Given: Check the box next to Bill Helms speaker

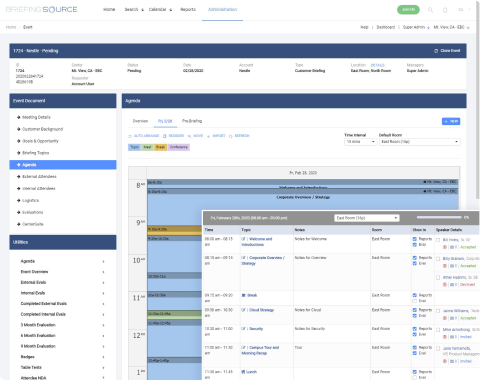Looking at the screenshot, I should 438,240.
